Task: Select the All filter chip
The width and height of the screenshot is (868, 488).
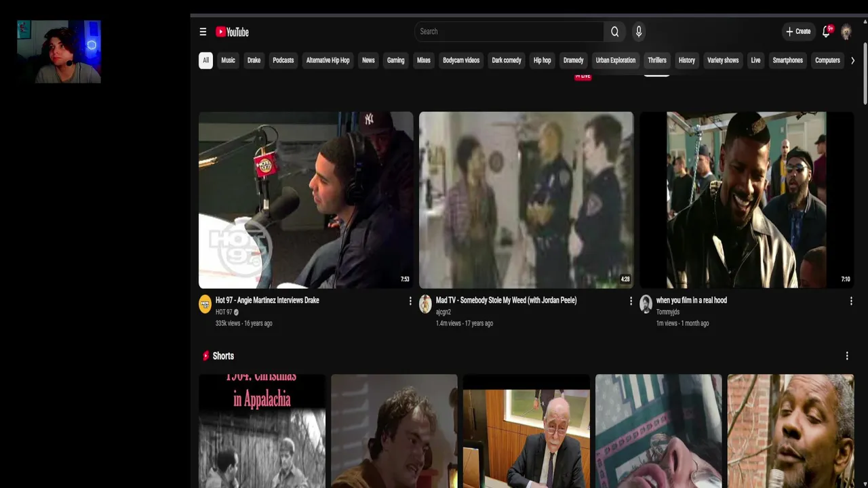Action: tap(205, 60)
